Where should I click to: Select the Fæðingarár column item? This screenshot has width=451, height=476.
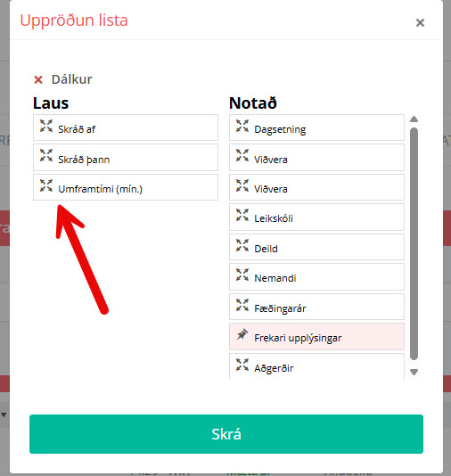tap(316, 307)
